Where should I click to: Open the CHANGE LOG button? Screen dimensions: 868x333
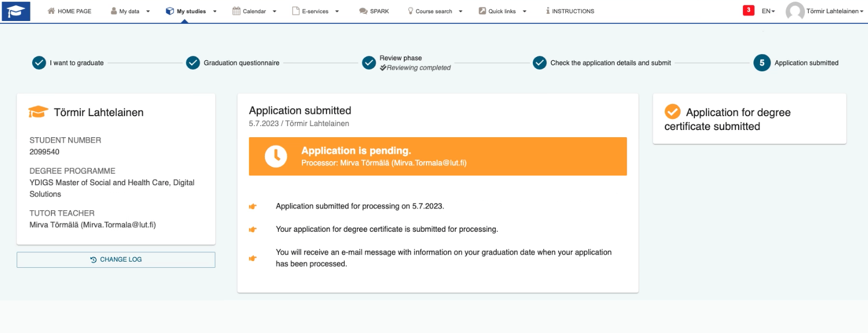[x=116, y=259]
